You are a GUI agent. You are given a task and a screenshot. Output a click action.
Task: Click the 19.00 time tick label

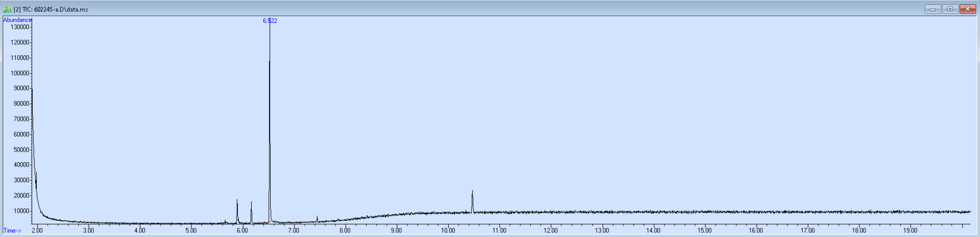[910, 230]
